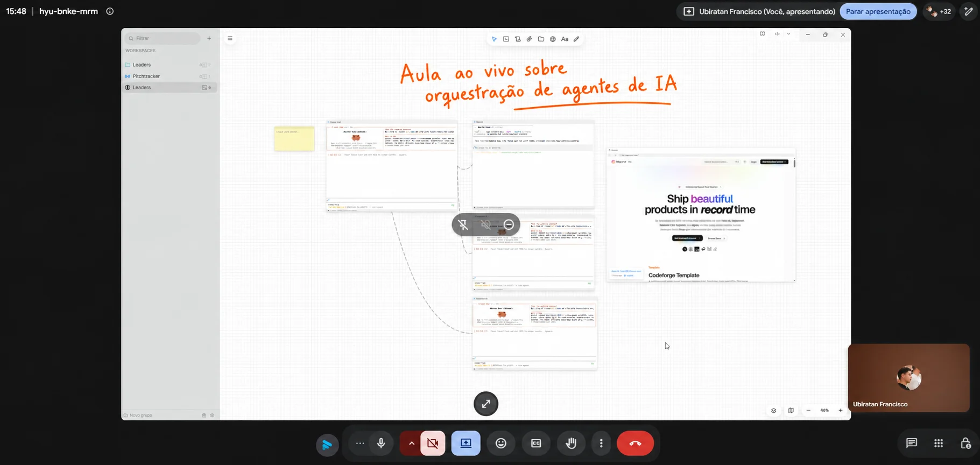Image resolution: width=980 pixels, height=465 pixels.
Task: Toggle the microphone in Meet controls
Action: pyautogui.click(x=381, y=443)
